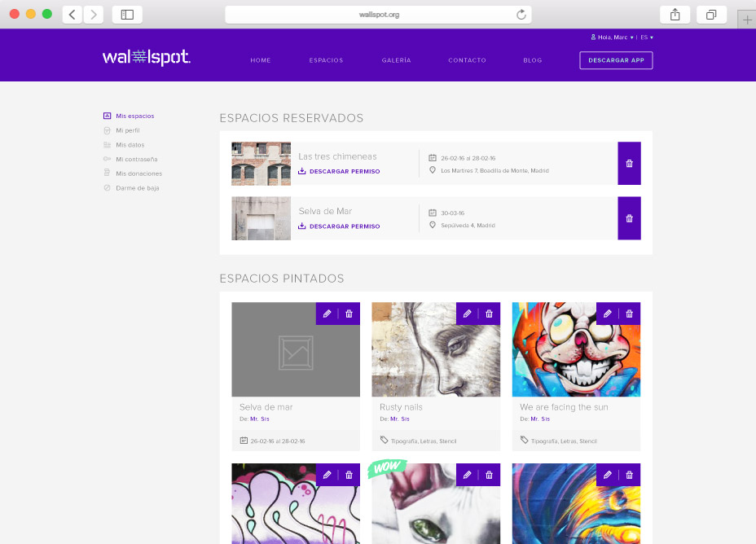Image resolution: width=756 pixels, height=544 pixels.
Task: Delete the Selva de Mar reservation
Action: pyautogui.click(x=629, y=218)
